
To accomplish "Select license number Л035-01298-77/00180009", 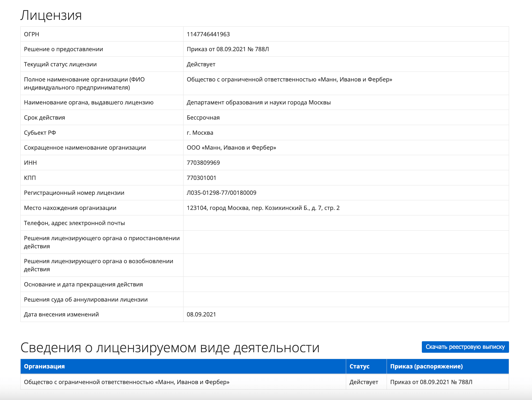I will point(222,193).
